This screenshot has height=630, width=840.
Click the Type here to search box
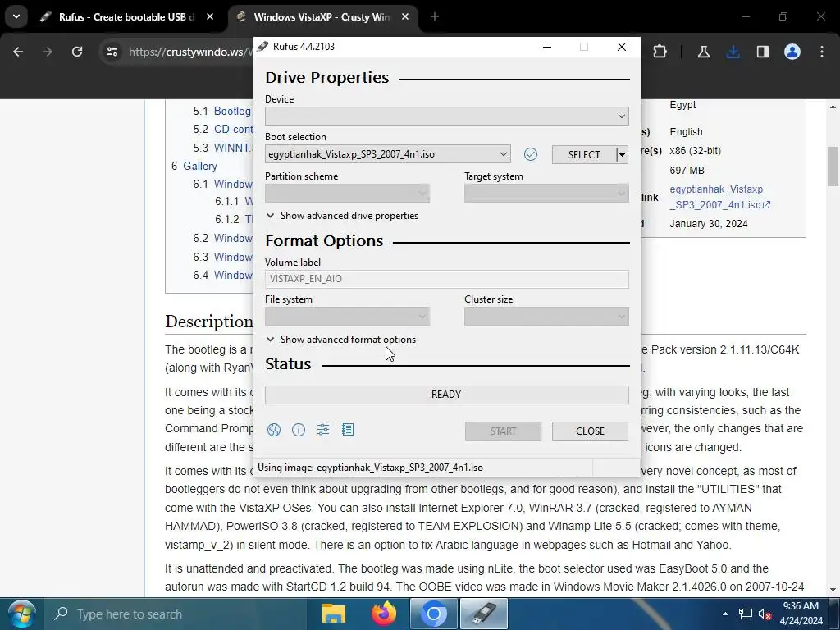click(177, 614)
